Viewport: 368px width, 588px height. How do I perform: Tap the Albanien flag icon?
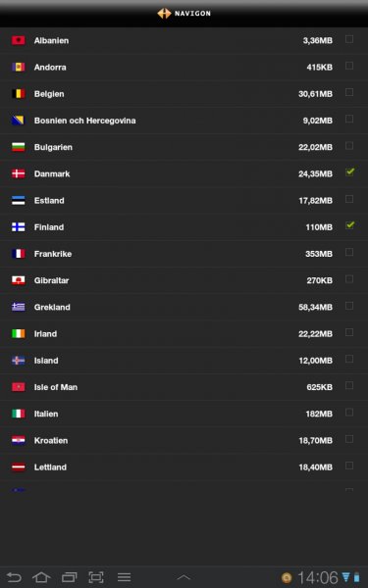[x=18, y=40]
